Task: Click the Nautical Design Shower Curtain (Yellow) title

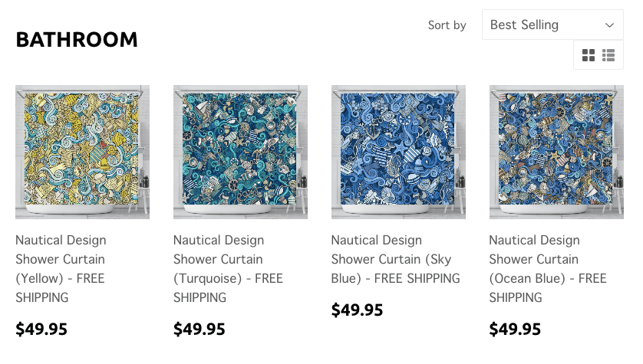Action: (61, 269)
